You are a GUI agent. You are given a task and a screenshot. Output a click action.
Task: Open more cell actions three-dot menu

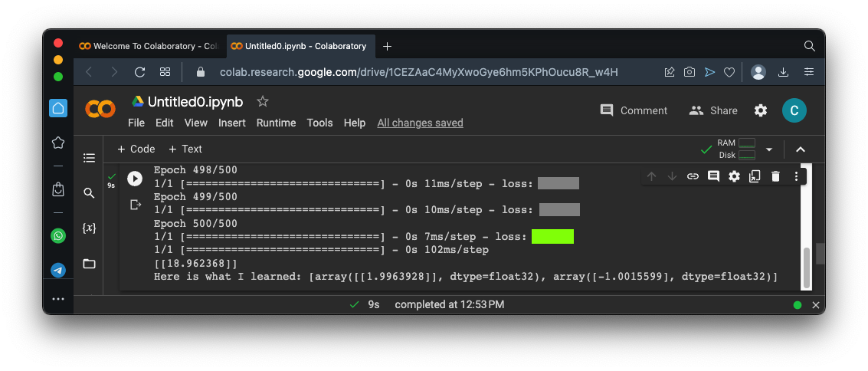click(796, 176)
